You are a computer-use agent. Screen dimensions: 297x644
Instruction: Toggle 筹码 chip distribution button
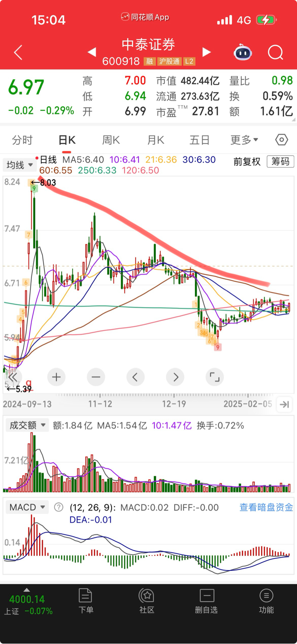[280, 161]
